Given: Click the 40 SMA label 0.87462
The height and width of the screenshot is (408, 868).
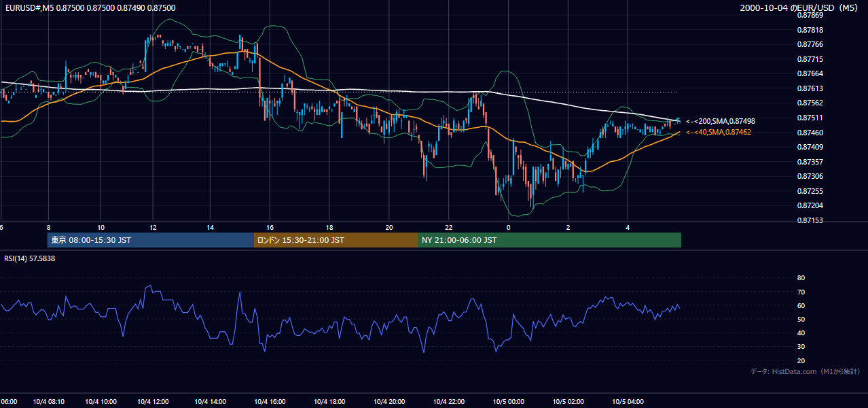Looking at the screenshot, I should pos(719,132).
